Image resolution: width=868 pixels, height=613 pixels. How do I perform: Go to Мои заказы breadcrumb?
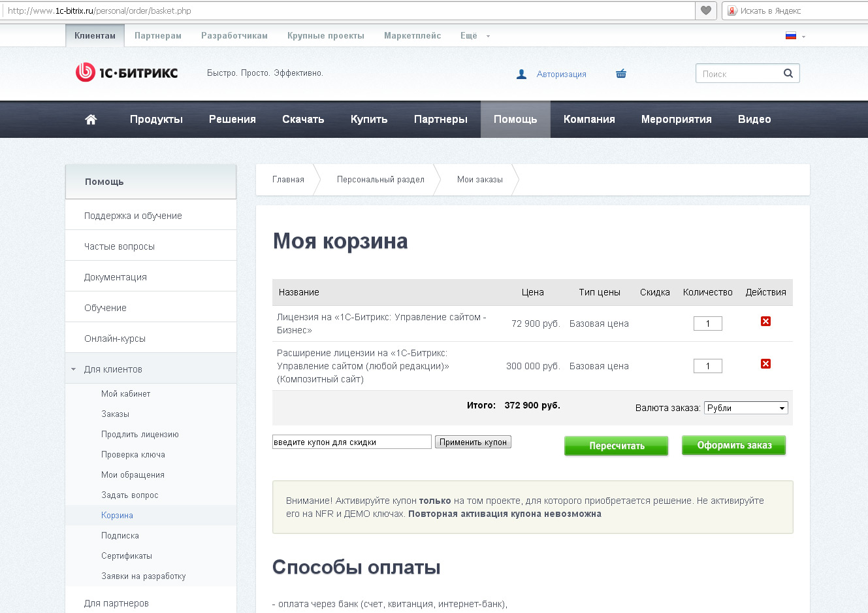[480, 179]
